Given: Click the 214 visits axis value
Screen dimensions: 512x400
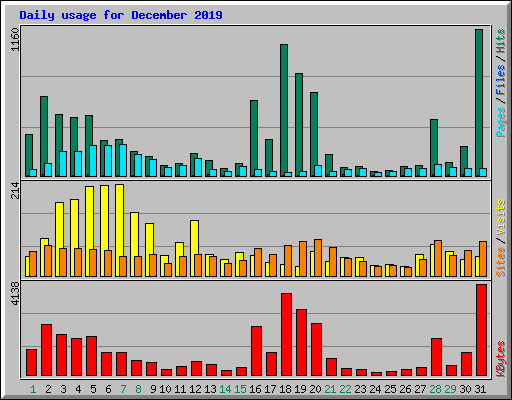Looking at the screenshot, I should 15,190.
